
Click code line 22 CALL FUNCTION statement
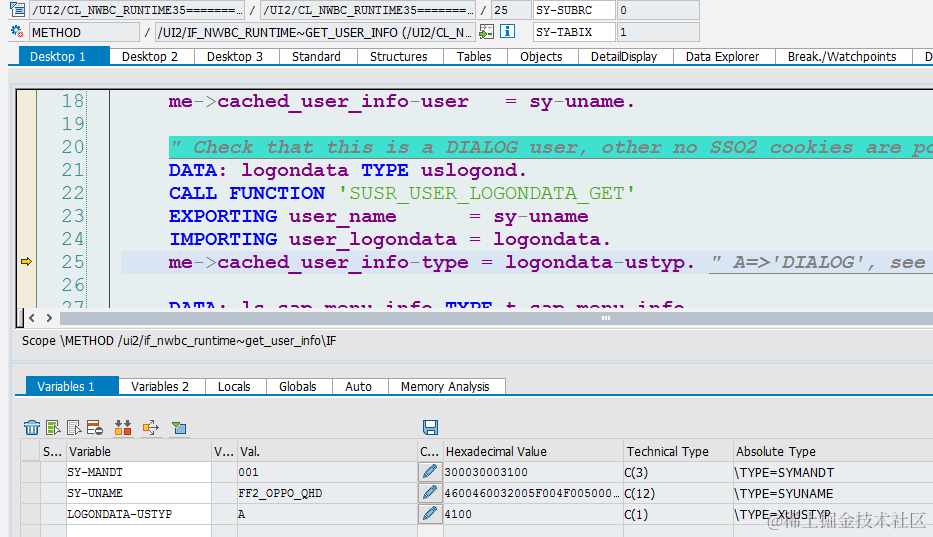point(402,193)
